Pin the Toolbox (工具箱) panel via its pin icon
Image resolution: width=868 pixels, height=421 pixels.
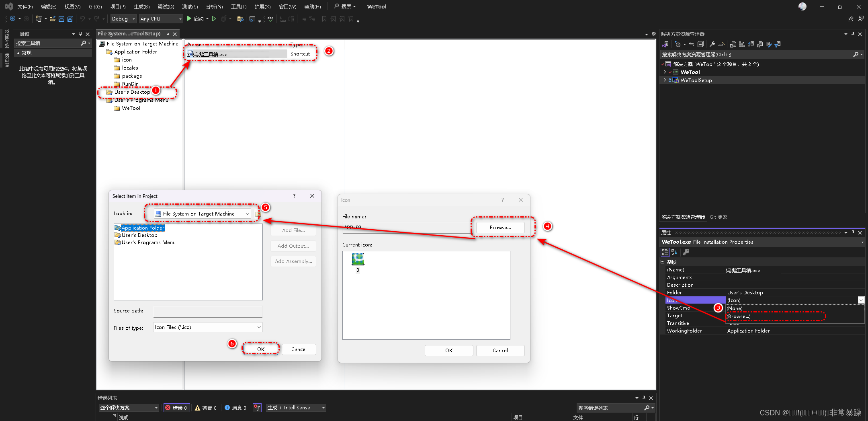[x=80, y=34]
